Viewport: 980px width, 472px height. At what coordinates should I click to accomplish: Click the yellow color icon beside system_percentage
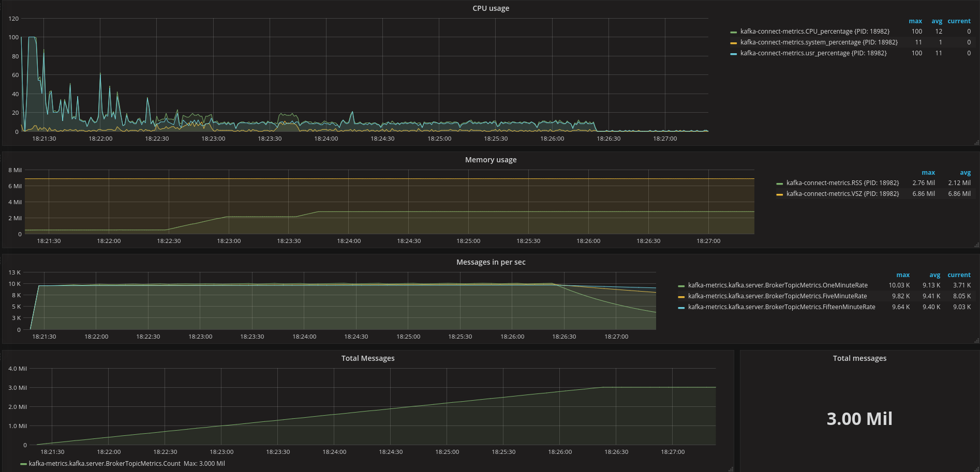tap(733, 43)
